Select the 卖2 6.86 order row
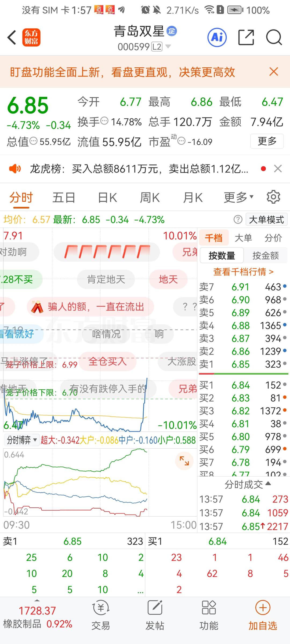Viewport: 290px width, 644px height. [x=243, y=351]
